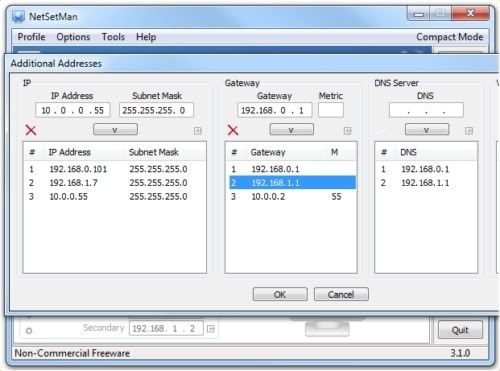Screen dimensions: 500x371
Task: Click NetSetMan app icon in title bar
Action: [x=18, y=16]
